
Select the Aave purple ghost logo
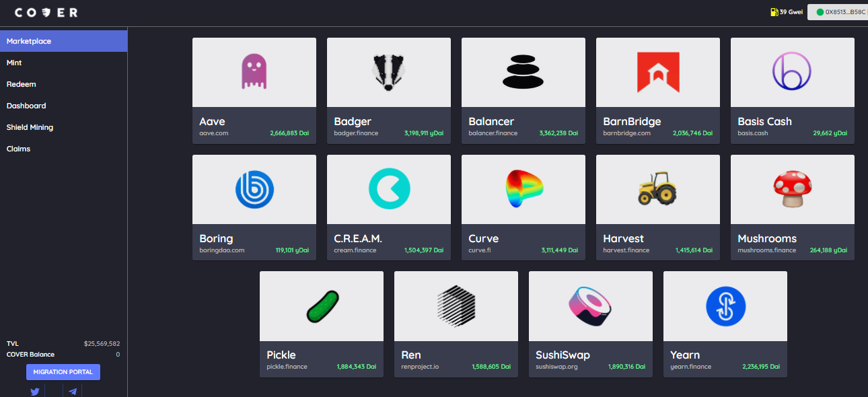point(254,71)
